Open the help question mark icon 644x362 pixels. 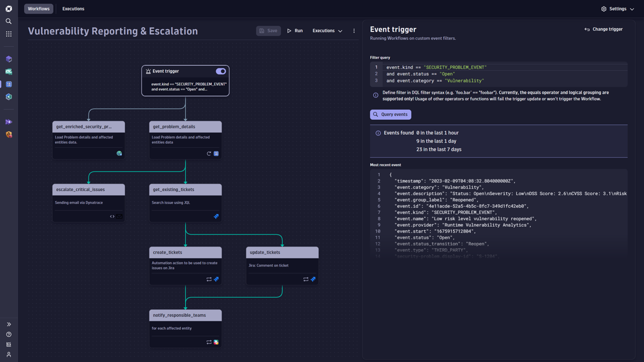pos(9,334)
